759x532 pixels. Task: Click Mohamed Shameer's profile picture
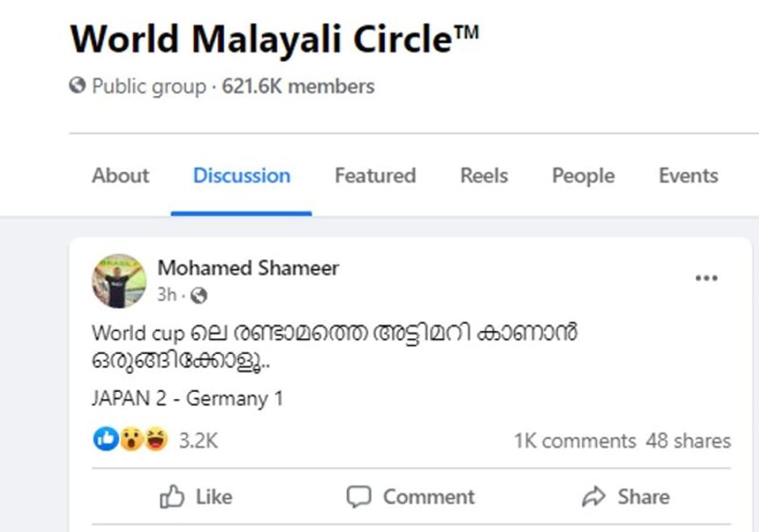119,281
